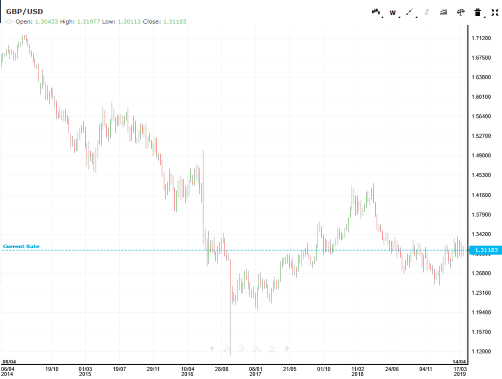Click the blue 1.31183 price tag on axis
Viewport: 502px width, 379px height.
click(486, 250)
